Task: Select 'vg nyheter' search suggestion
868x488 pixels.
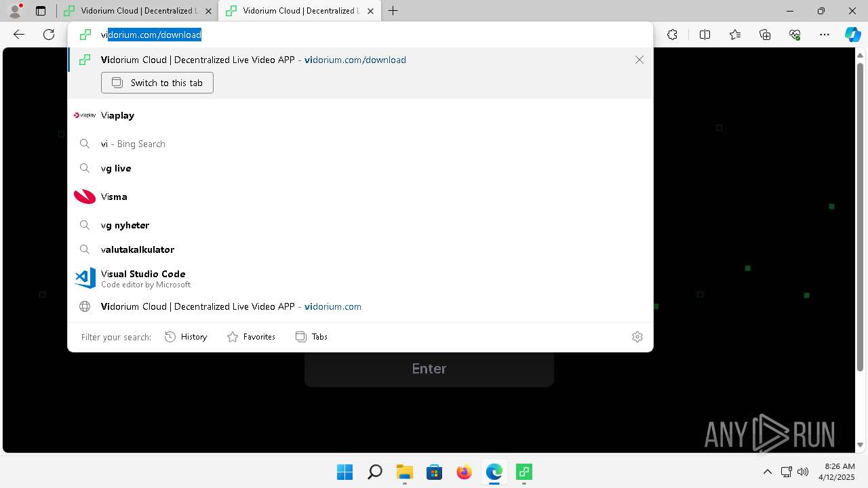Action: coord(360,225)
